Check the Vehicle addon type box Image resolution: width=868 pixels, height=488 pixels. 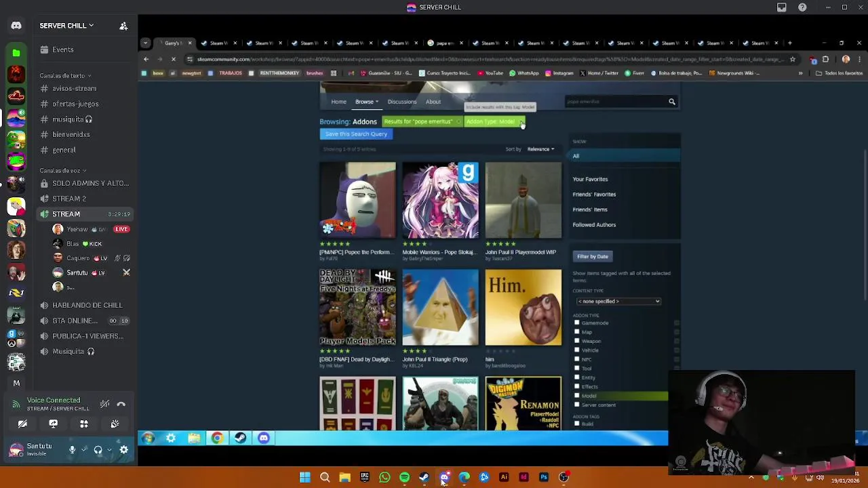point(577,350)
